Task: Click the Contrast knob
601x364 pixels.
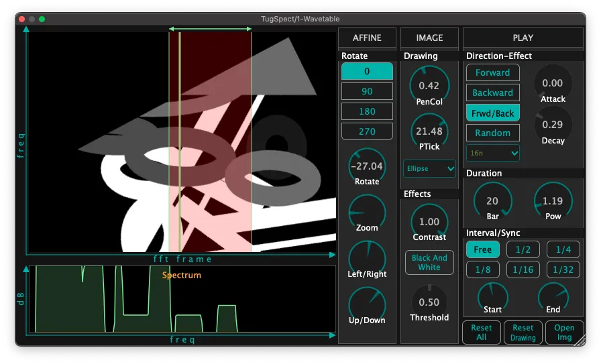Action: [429, 221]
